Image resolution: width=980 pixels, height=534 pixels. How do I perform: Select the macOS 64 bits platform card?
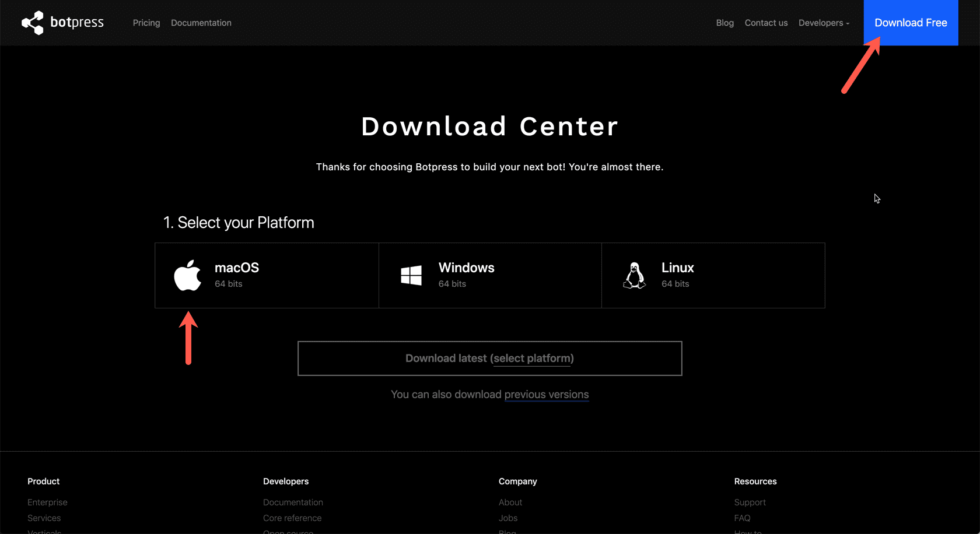click(267, 275)
